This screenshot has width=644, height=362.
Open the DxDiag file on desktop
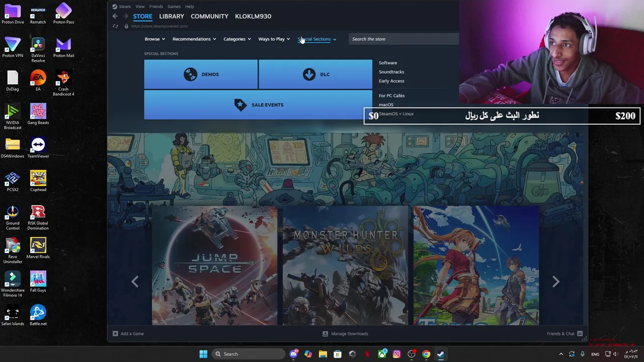[13, 80]
